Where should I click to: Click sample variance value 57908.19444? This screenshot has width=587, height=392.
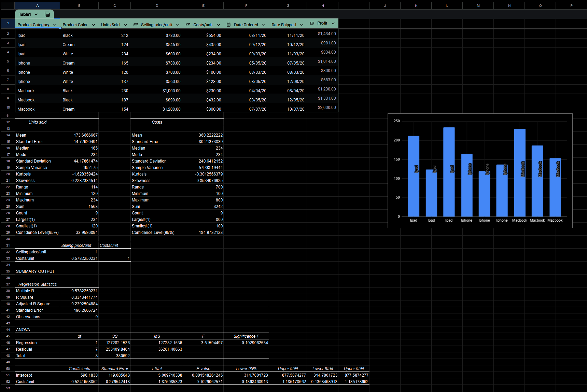(211, 168)
